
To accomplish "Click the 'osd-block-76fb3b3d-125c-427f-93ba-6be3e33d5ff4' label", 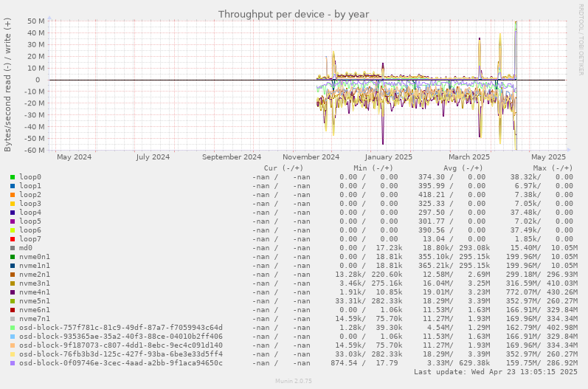I will 121,354.
